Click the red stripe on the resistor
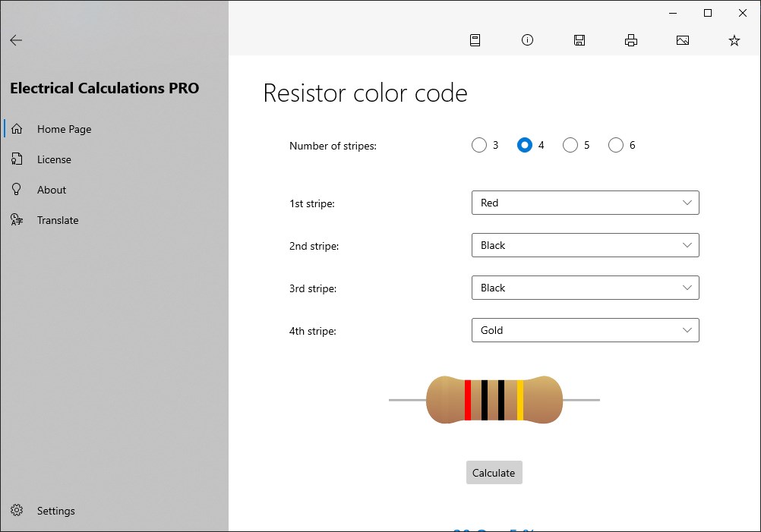Image resolution: width=761 pixels, height=532 pixels. 468,400
